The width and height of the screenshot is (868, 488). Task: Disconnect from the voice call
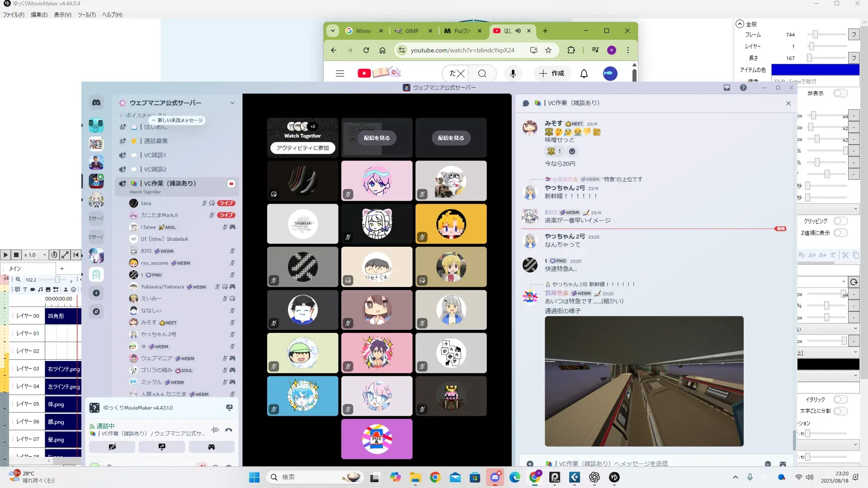(x=229, y=430)
